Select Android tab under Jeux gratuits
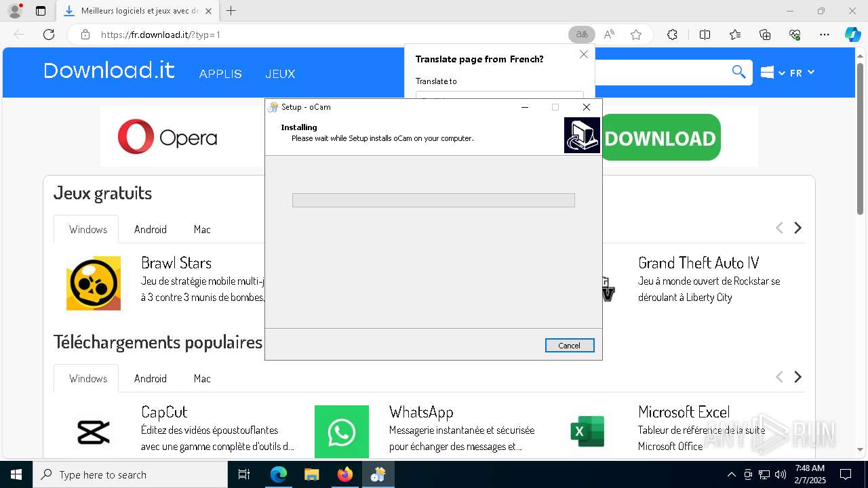The width and height of the screenshot is (868, 488). (x=151, y=229)
